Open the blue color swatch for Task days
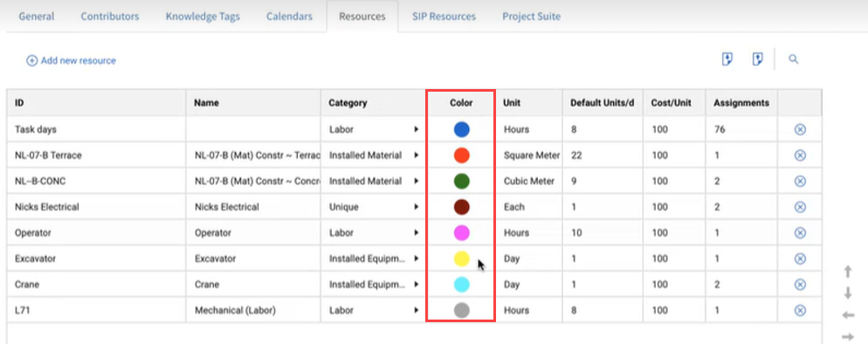The image size is (868, 344). (462, 129)
